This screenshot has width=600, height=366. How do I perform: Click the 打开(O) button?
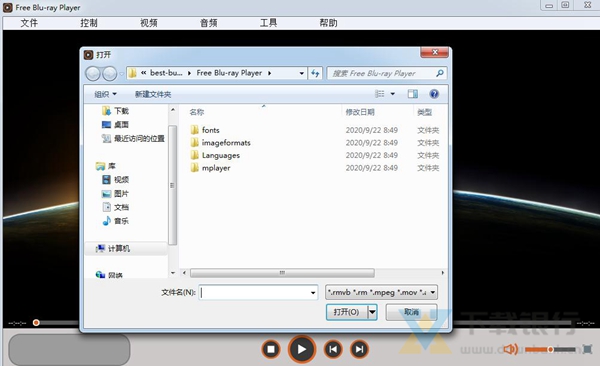347,312
